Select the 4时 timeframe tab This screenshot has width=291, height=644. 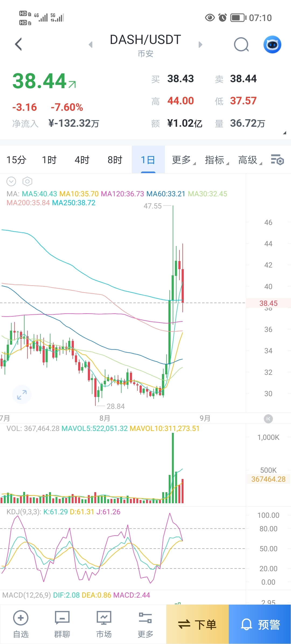(82, 160)
